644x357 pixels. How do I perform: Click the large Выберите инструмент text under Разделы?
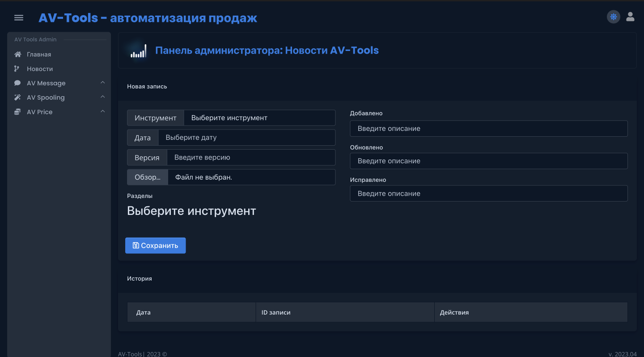point(191,211)
